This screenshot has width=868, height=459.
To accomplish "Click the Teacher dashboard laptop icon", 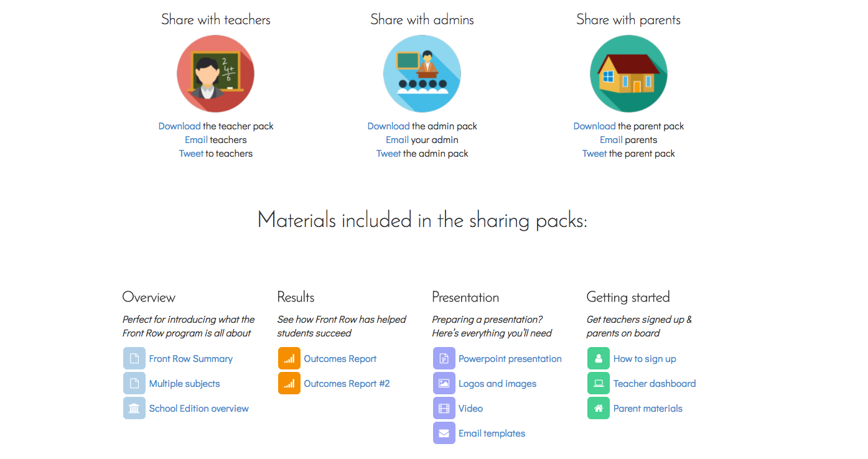I will (599, 383).
